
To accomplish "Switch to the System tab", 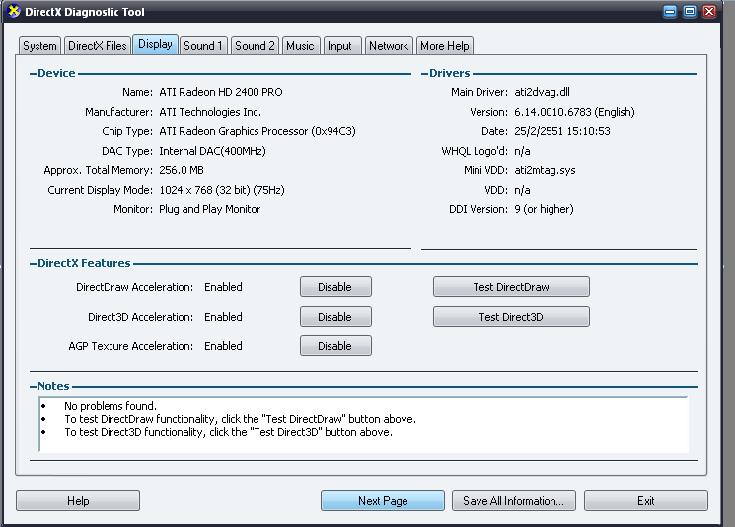I will click(40, 46).
